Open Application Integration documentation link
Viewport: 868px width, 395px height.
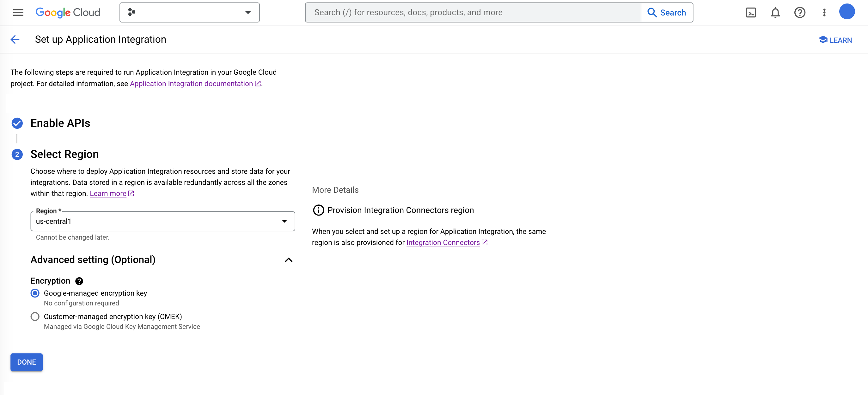[191, 83]
